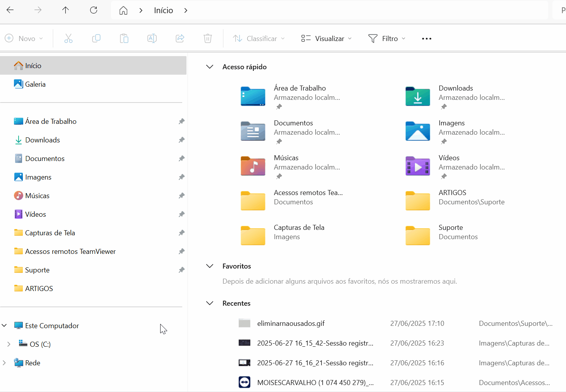566x392 pixels.
Task: Open the Visualizar dropdown menu
Action: click(327, 38)
